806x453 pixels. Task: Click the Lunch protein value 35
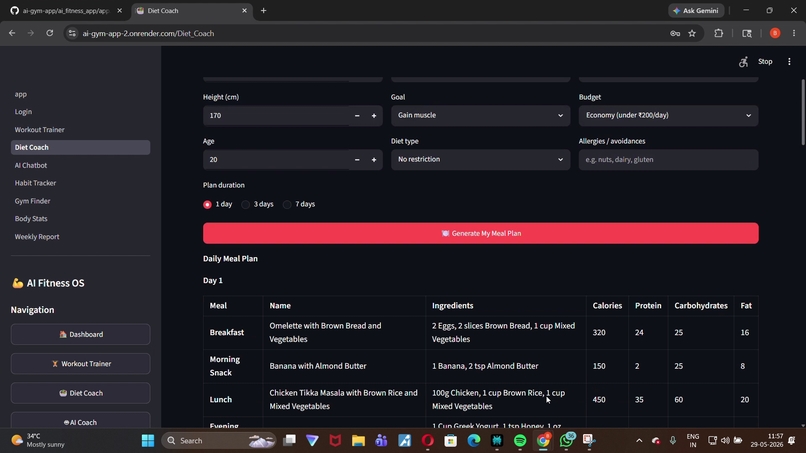tap(639, 400)
